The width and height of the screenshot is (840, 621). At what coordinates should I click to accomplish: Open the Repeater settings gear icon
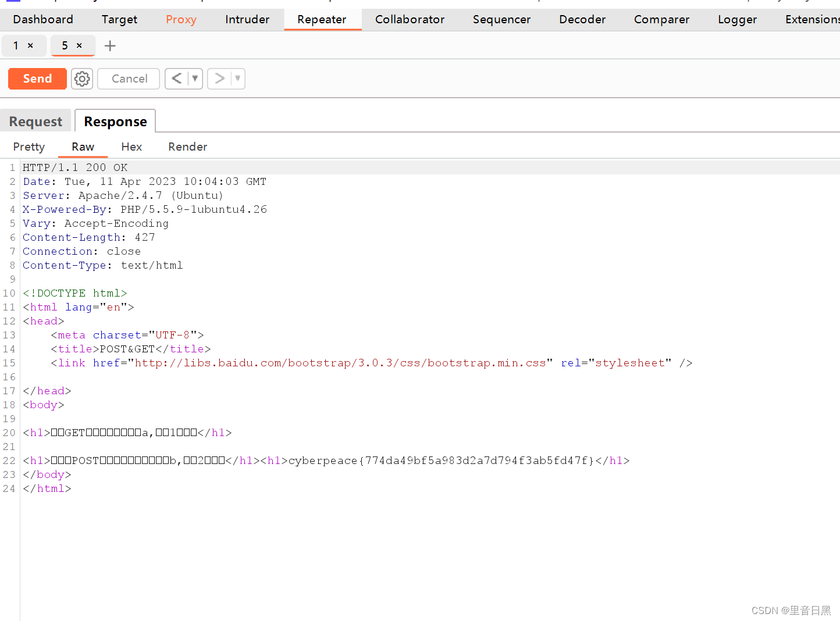[x=82, y=78]
